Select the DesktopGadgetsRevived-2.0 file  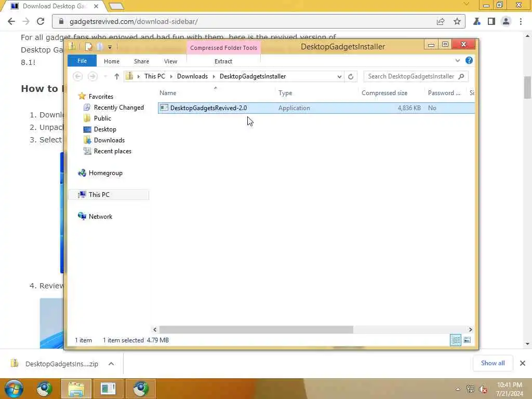click(x=316, y=108)
